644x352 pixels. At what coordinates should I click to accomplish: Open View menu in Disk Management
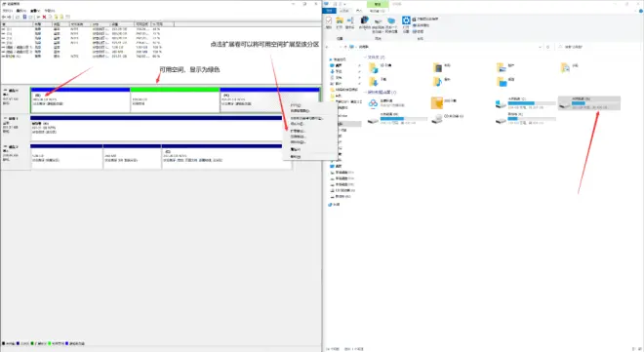pyautogui.click(x=35, y=11)
